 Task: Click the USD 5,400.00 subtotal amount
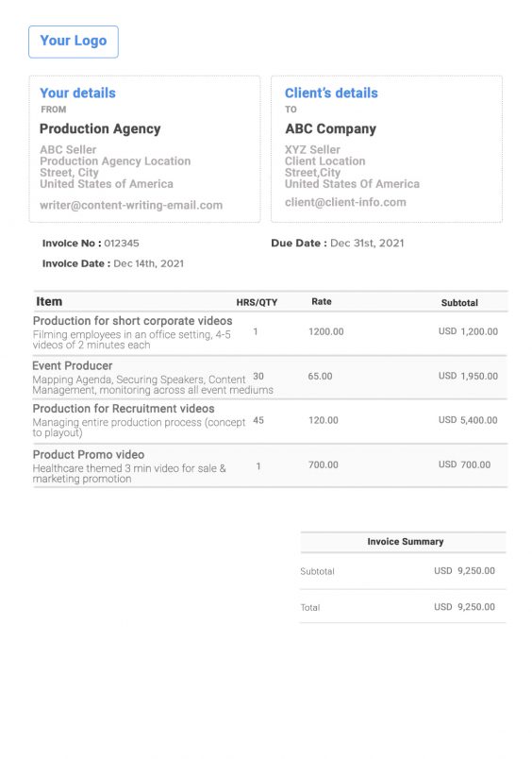pos(468,420)
